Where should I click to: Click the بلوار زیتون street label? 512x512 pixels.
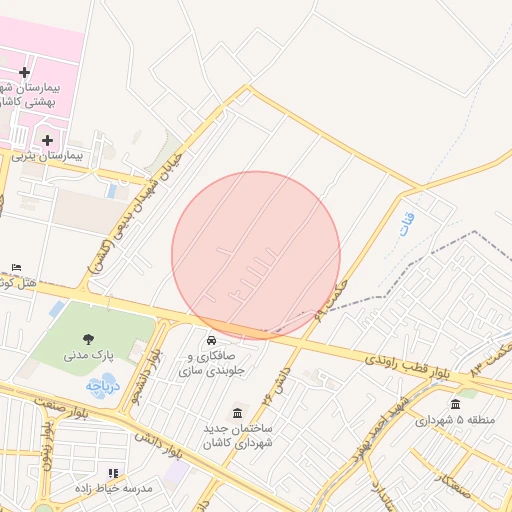(x=47, y=446)
